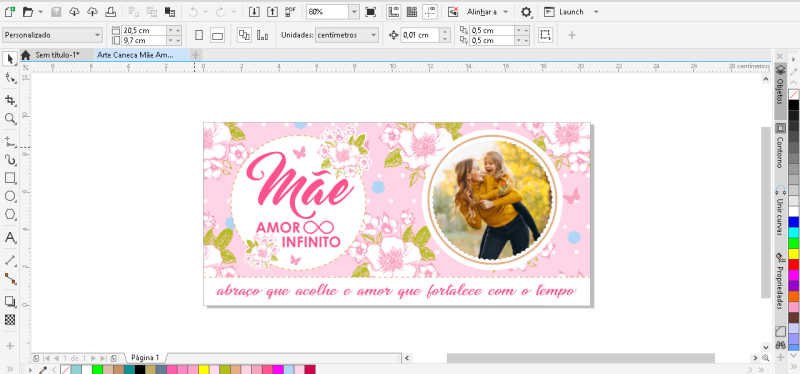Export with the up-arrow icon
This screenshot has width=800, height=374.
coord(272,11)
